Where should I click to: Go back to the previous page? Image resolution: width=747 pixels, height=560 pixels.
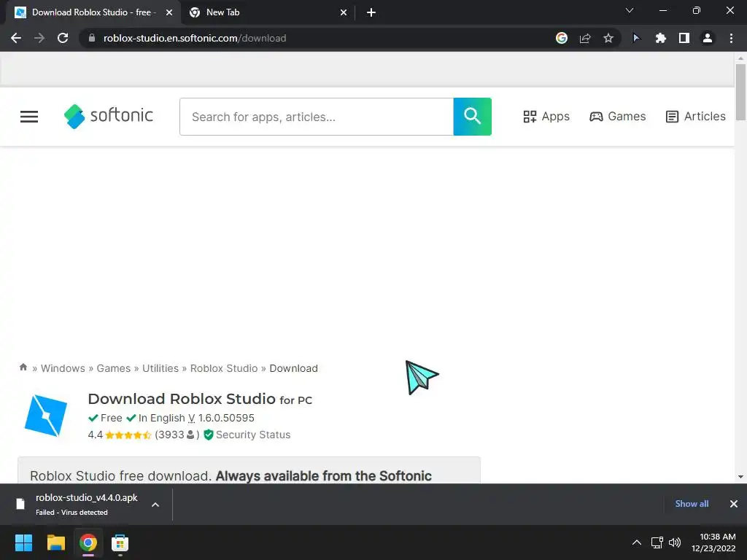click(x=16, y=38)
